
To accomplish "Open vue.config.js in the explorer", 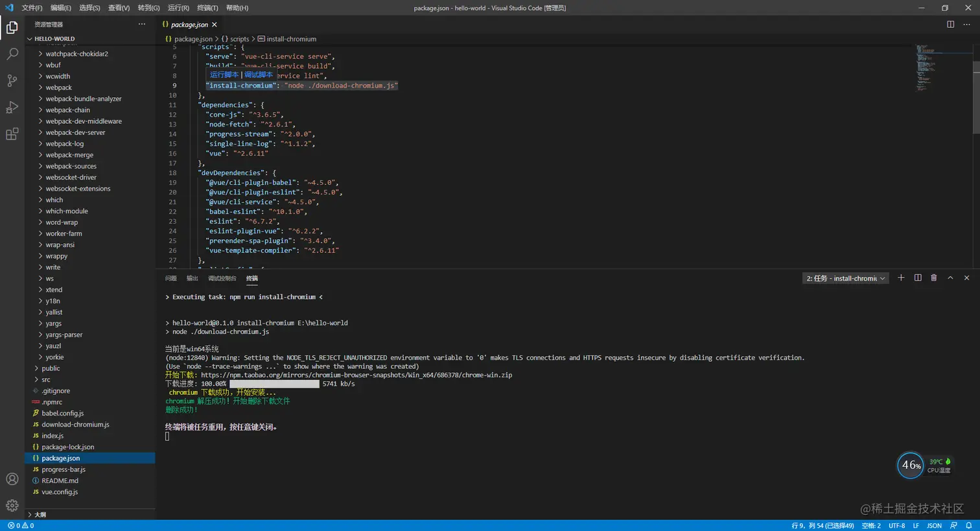I will point(90,492).
